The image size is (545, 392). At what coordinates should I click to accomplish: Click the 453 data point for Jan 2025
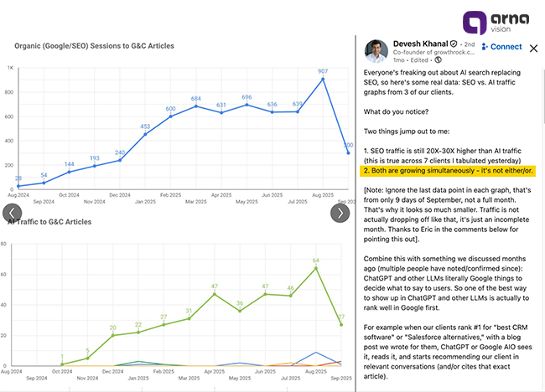(x=145, y=134)
